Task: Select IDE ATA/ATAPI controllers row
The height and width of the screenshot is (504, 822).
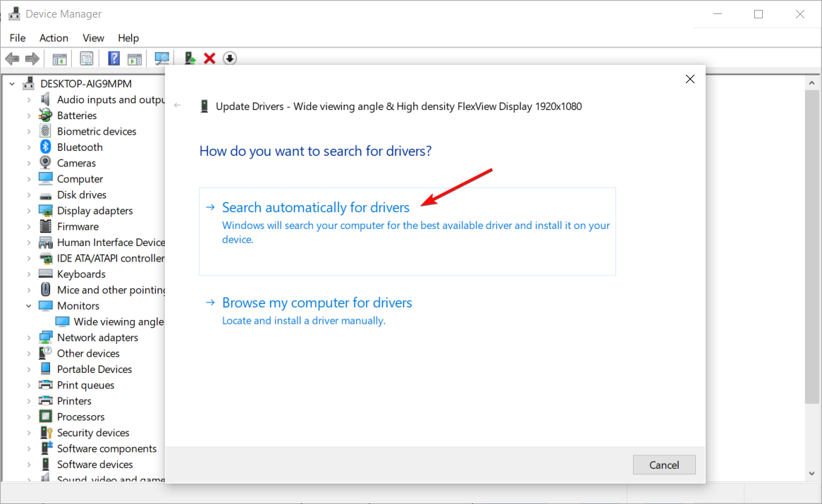Action: [x=102, y=258]
